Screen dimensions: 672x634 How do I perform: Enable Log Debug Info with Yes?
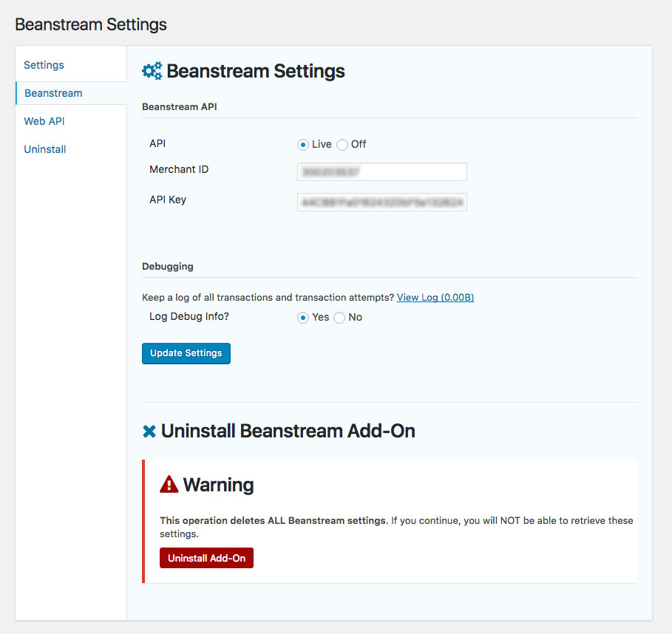pyautogui.click(x=303, y=318)
